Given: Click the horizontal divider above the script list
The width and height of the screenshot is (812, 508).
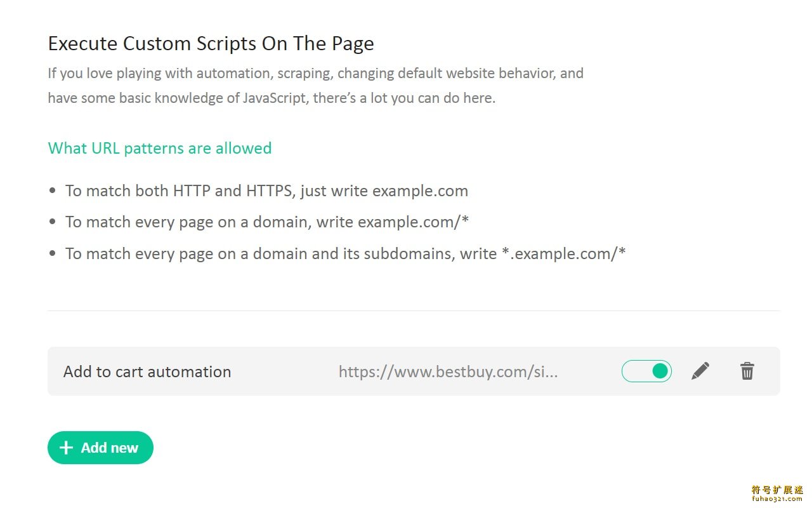Looking at the screenshot, I should [x=414, y=311].
